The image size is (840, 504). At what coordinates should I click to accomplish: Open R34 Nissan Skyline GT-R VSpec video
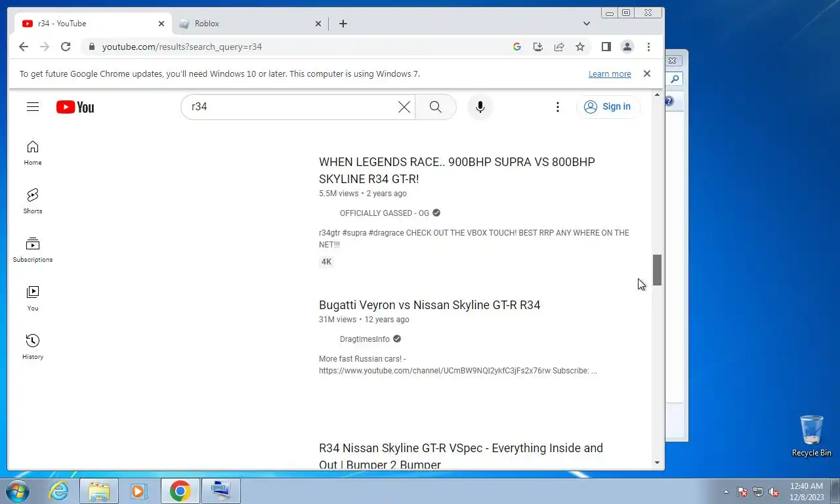click(x=461, y=456)
